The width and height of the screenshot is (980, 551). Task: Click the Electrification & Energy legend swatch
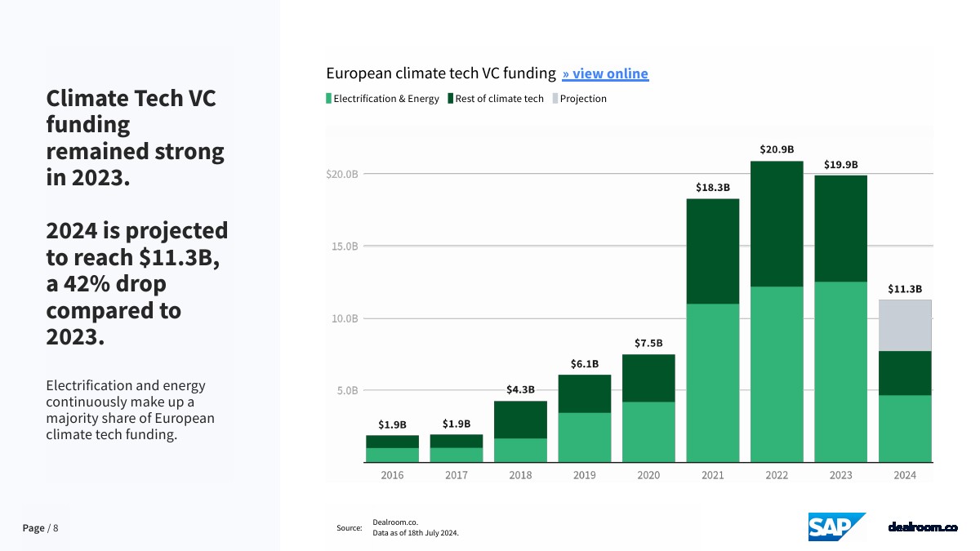pyautogui.click(x=329, y=99)
